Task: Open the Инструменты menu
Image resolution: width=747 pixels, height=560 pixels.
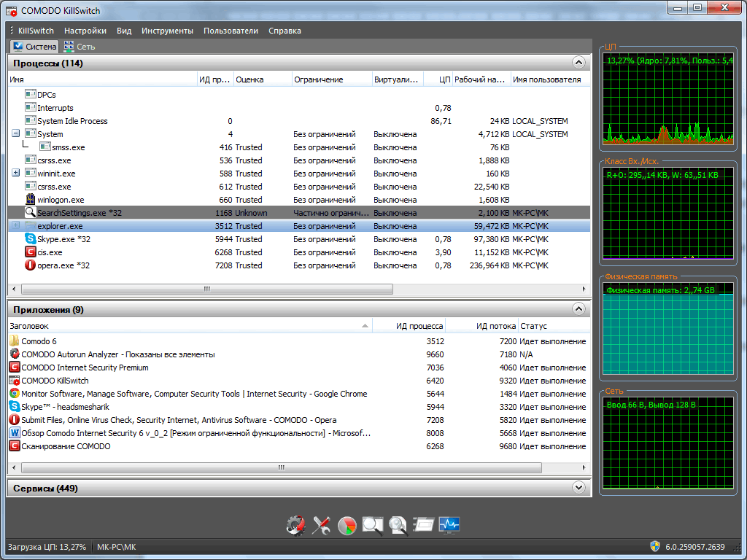Action: 167,31
